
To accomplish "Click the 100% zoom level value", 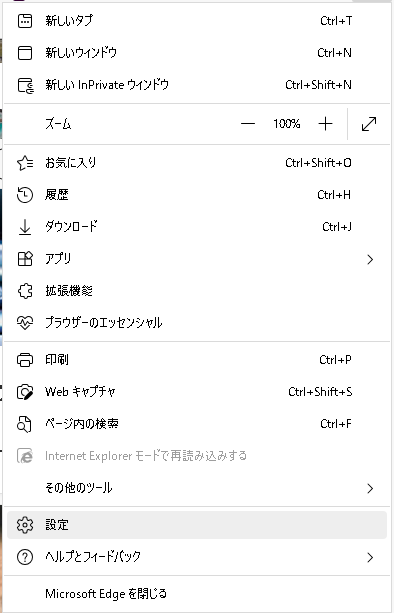I will coord(287,124).
